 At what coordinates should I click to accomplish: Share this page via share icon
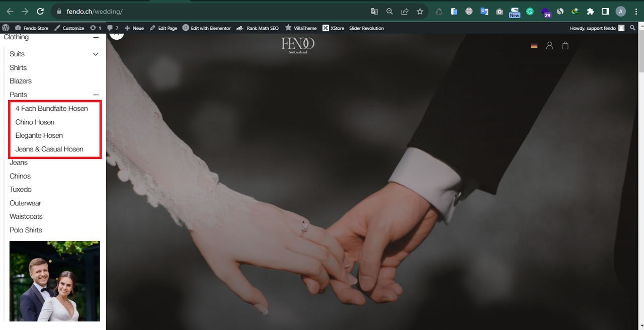405,11
